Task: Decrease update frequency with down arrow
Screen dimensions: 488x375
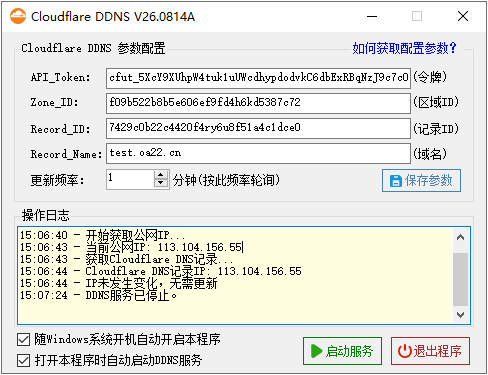Action: [x=161, y=183]
